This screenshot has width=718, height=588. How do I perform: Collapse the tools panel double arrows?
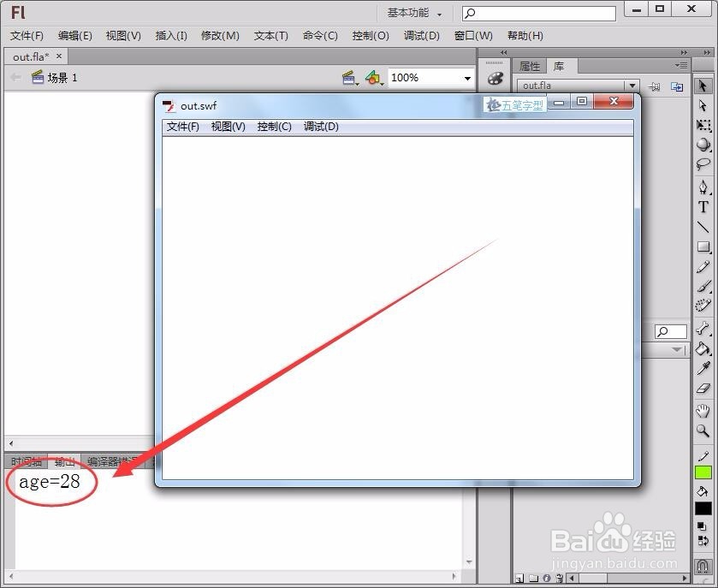pos(708,52)
